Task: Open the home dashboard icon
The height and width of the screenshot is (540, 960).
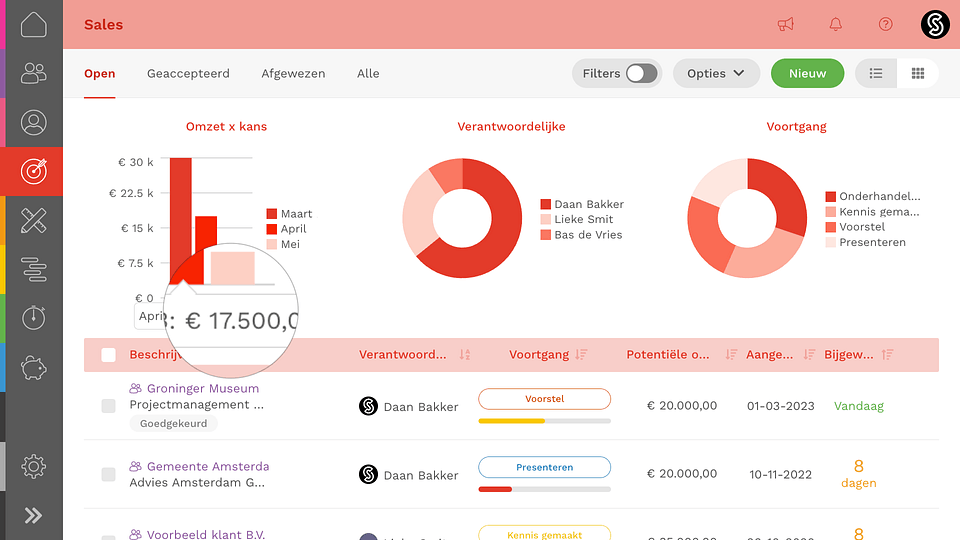Action: point(34,24)
